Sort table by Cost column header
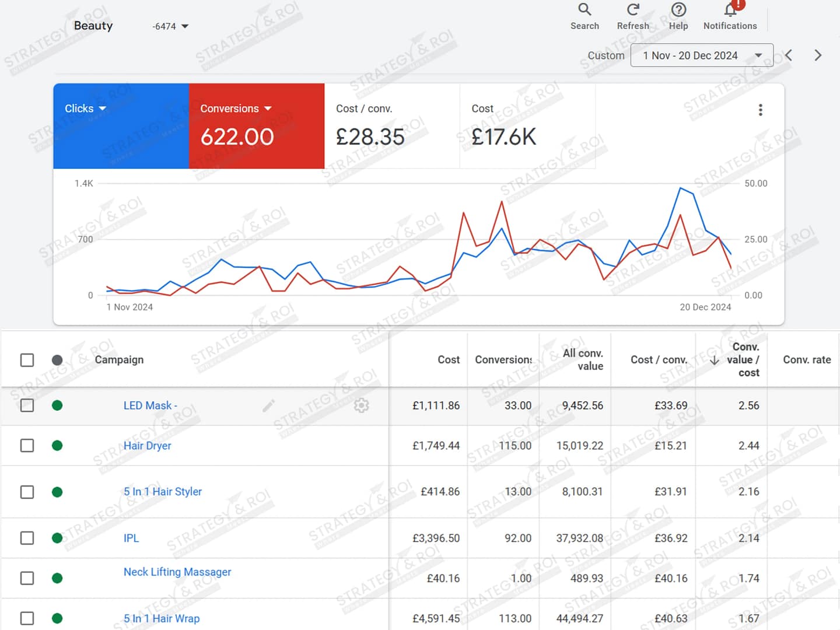The height and width of the screenshot is (630, 840). click(x=449, y=360)
